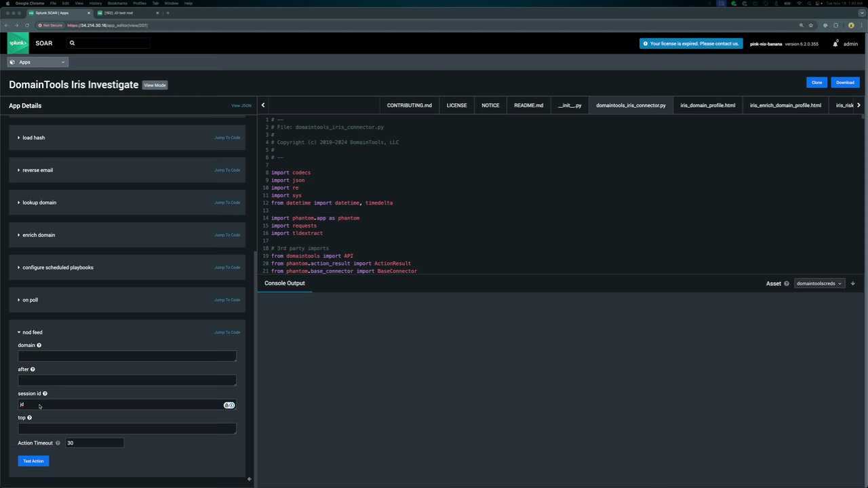The image size is (868, 488).
Task: Toggle View Mode button
Action: 155,85
